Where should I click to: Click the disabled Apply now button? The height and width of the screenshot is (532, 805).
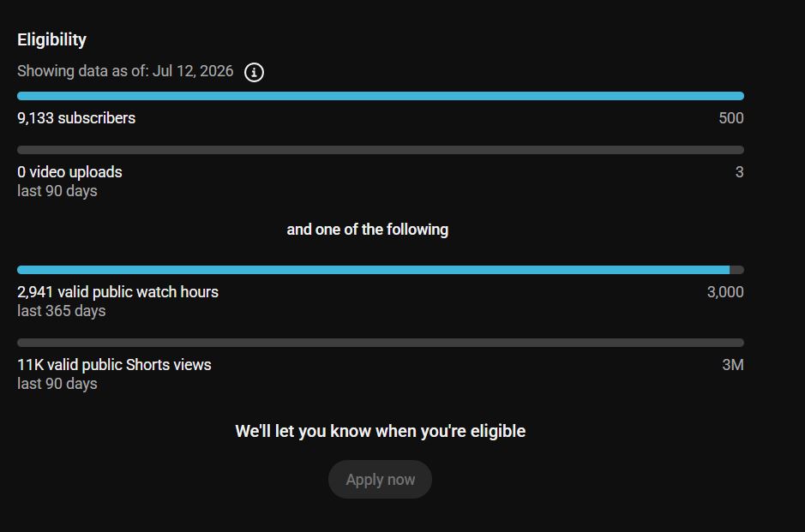[x=380, y=479]
